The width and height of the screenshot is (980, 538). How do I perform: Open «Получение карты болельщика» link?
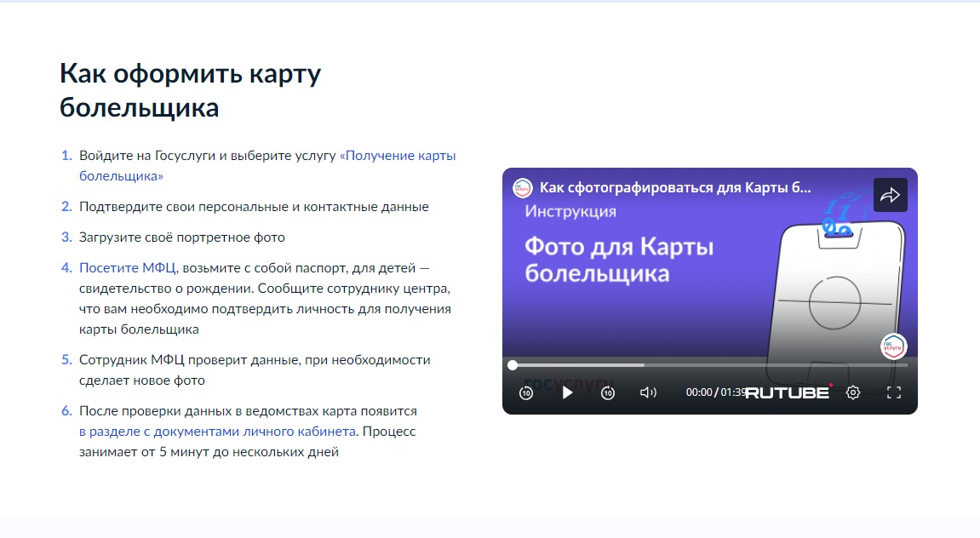(x=267, y=166)
